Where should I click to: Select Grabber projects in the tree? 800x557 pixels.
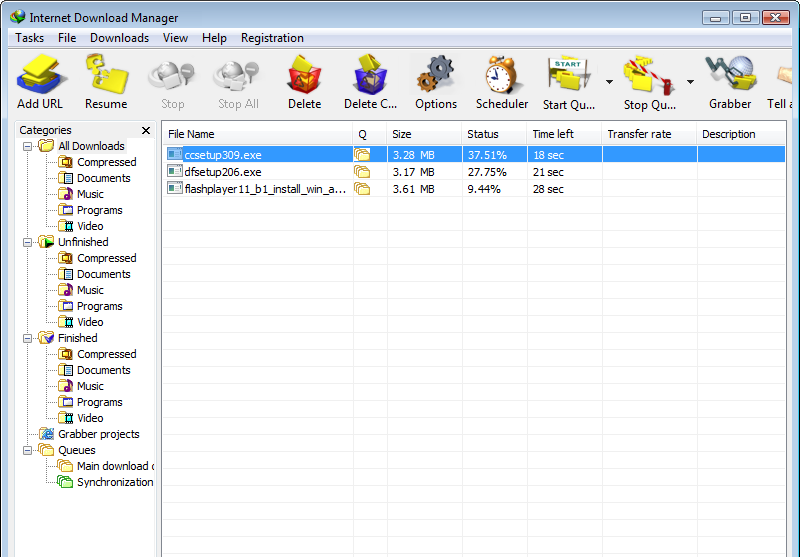click(x=98, y=434)
